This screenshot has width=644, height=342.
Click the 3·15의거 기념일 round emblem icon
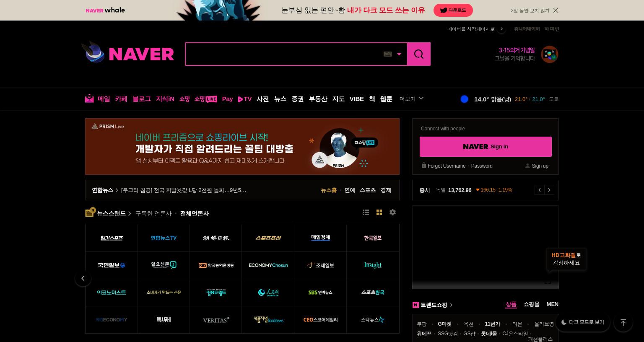click(x=549, y=54)
